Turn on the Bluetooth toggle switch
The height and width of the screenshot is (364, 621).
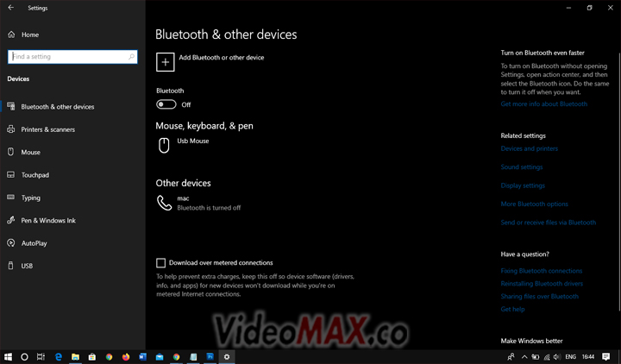[x=166, y=104]
